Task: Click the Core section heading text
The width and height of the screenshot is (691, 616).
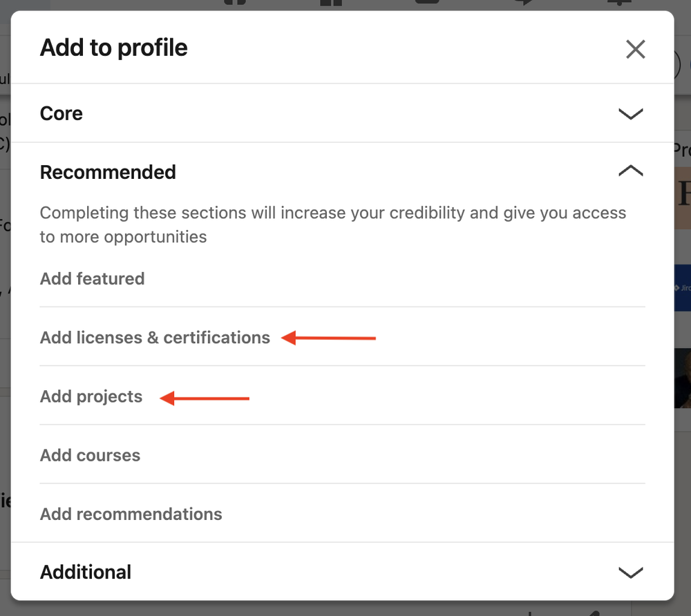Action: click(x=61, y=113)
